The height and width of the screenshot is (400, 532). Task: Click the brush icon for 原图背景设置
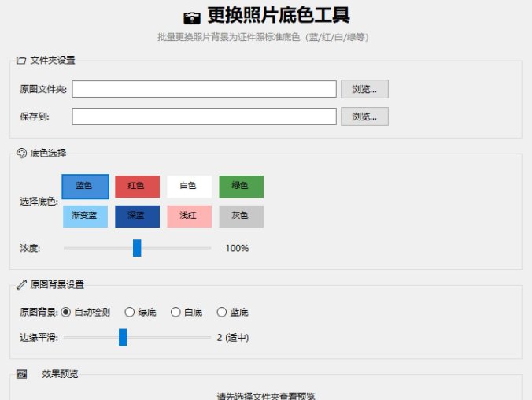pos(21,284)
